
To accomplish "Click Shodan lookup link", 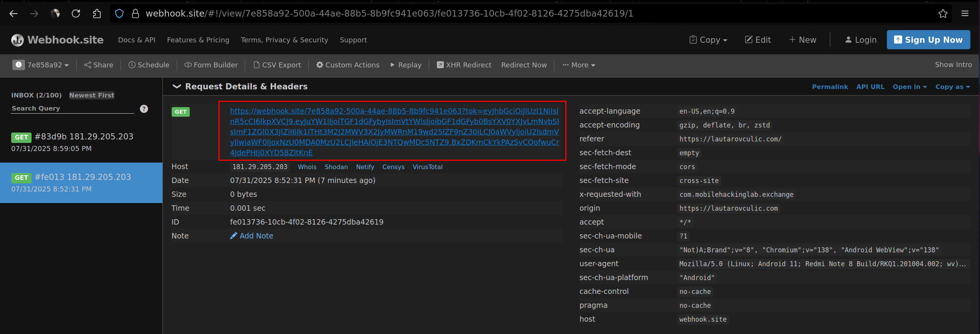I will (x=336, y=167).
